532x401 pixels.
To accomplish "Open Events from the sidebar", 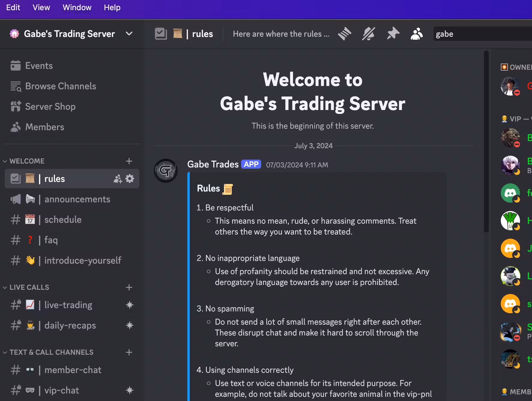I will pos(39,66).
